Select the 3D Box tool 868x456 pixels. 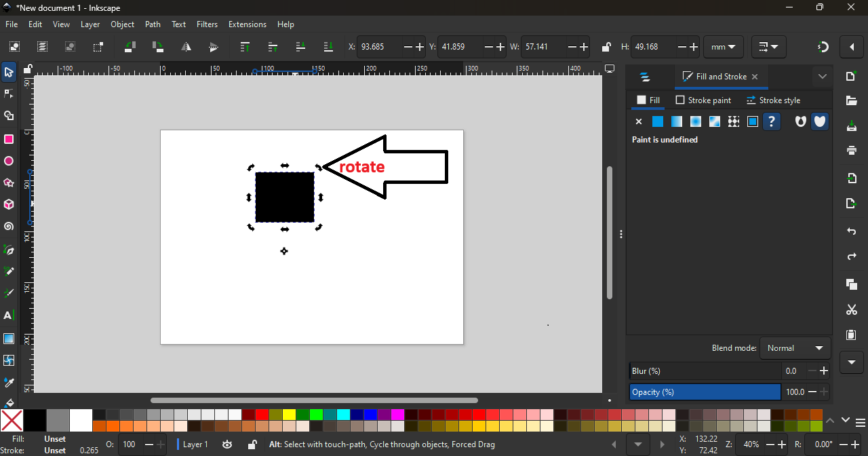(x=9, y=205)
